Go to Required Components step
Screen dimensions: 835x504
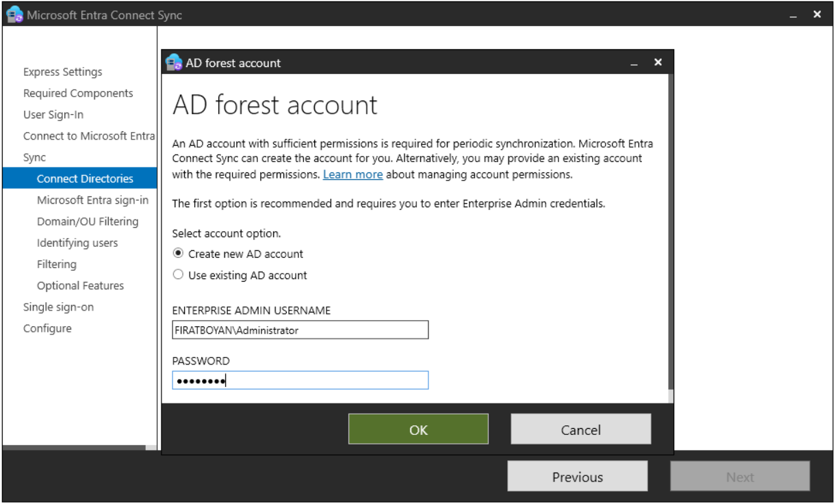78,93
